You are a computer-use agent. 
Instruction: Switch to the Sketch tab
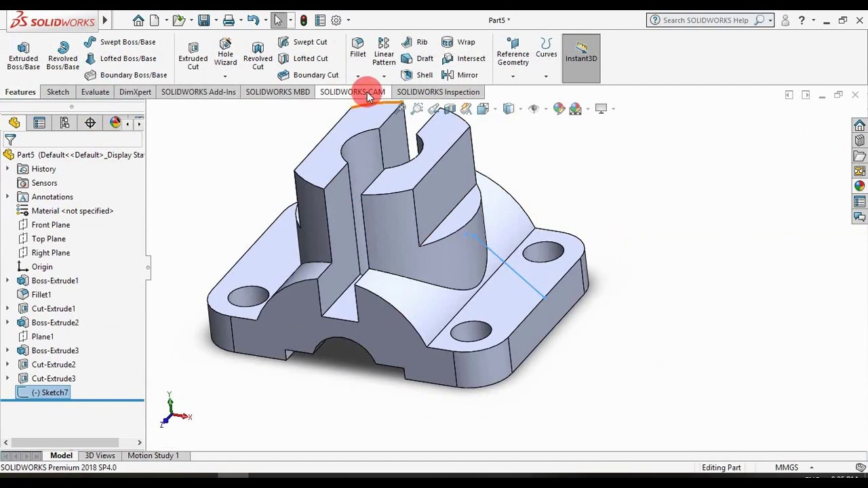point(58,92)
